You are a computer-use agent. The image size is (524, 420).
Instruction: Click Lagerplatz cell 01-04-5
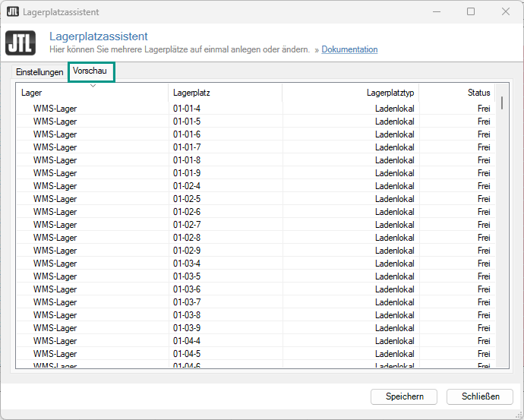point(187,354)
